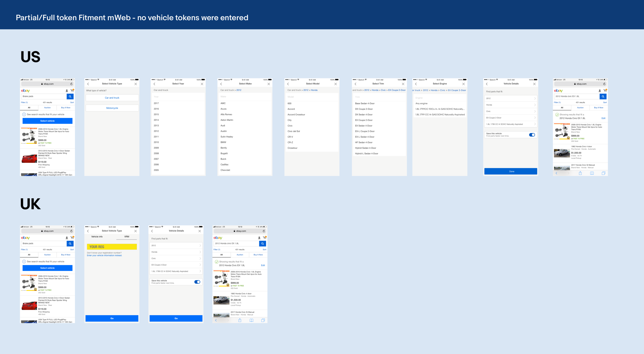The image size is (644, 354).
Task: Choose the Motorcycle vehicle type option
Action: click(112, 108)
